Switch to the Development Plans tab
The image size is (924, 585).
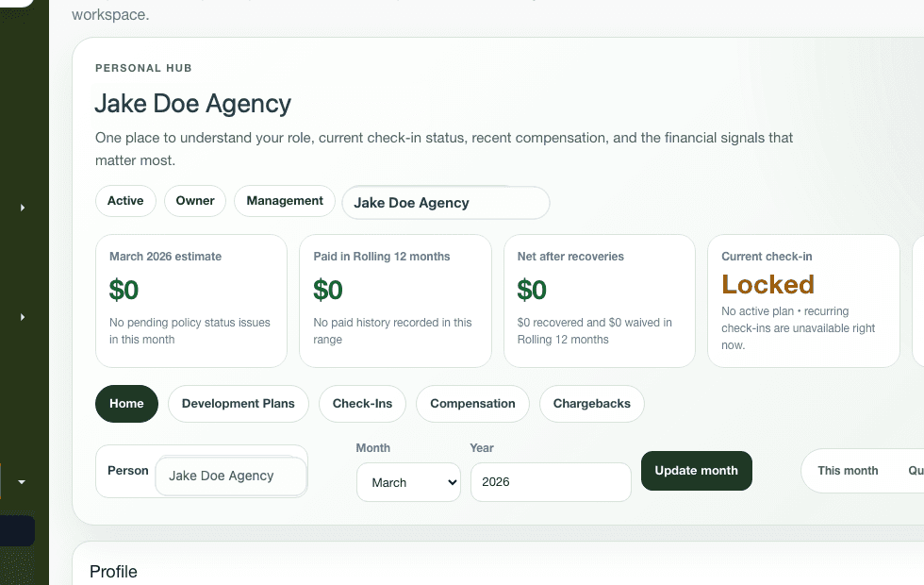click(x=238, y=403)
